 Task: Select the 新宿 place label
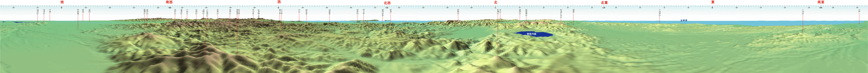(x=83, y=11)
